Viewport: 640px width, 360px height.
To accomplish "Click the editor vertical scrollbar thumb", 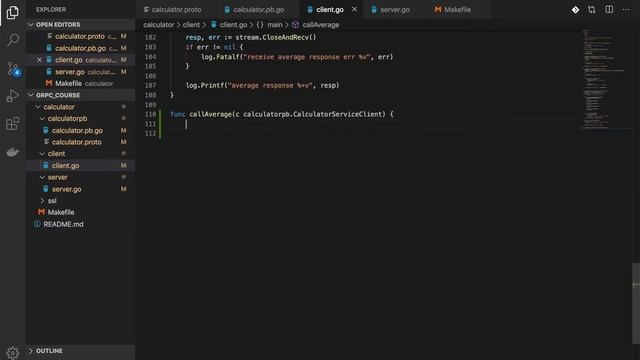I will coord(636,303).
